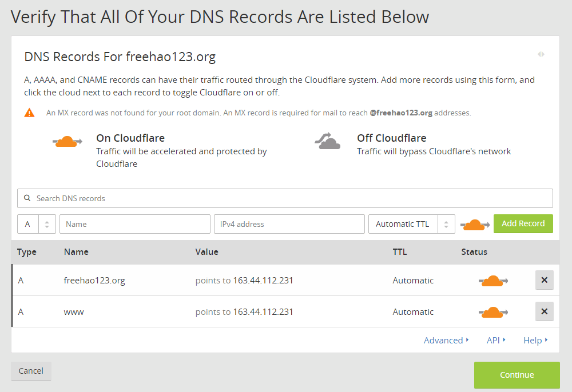Click the collapse arrows icon in panel corner

click(541, 54)
